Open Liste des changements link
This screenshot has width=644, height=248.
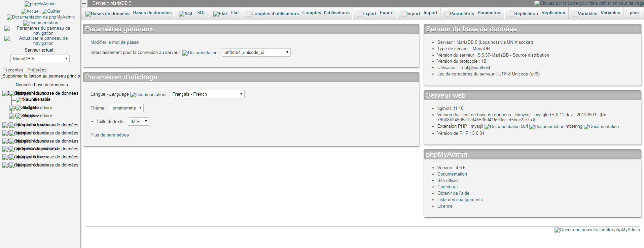tap(460, 200)
